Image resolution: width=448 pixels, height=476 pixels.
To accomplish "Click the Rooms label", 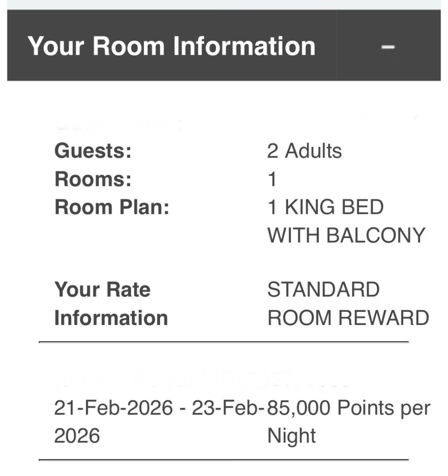I will pyautogui.click(x=93, y=179).
